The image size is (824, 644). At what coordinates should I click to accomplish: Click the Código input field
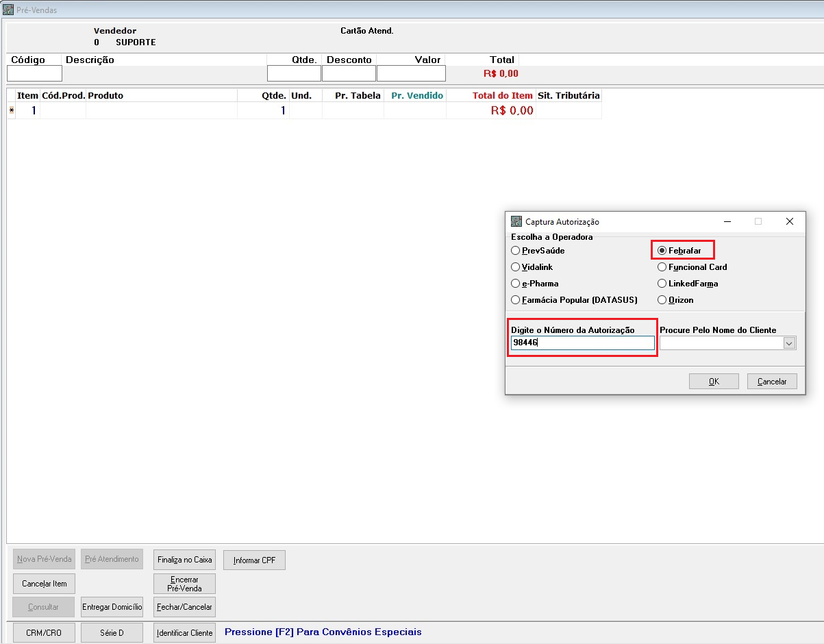click(34, 73)
